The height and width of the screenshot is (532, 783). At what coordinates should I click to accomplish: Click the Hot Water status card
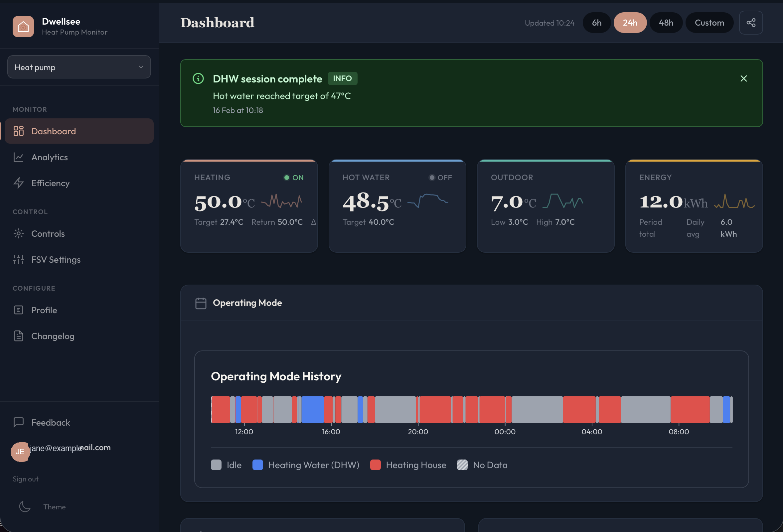[x=397, y=206]
